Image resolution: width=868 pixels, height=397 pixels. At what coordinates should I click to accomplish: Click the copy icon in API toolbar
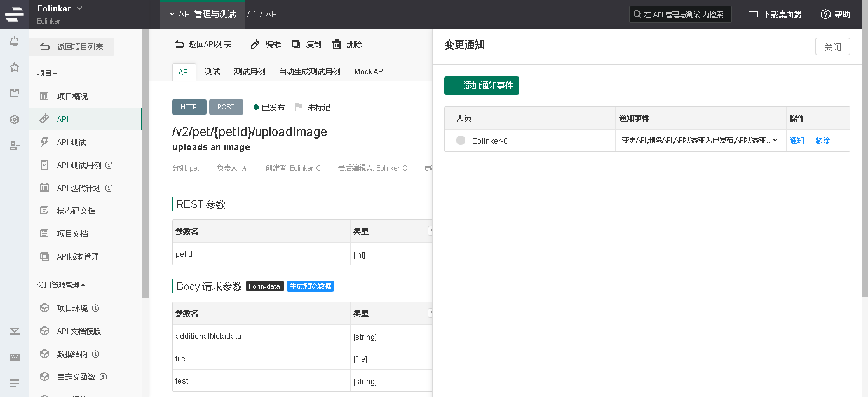pyautogui.click(x=296, y=45)
